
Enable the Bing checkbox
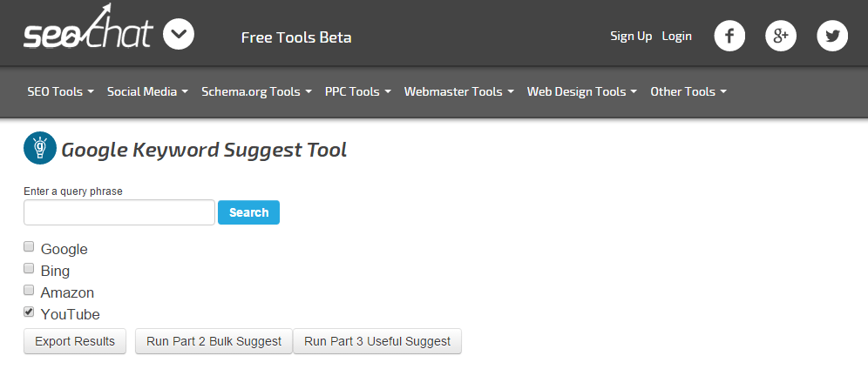coord(29,269)
